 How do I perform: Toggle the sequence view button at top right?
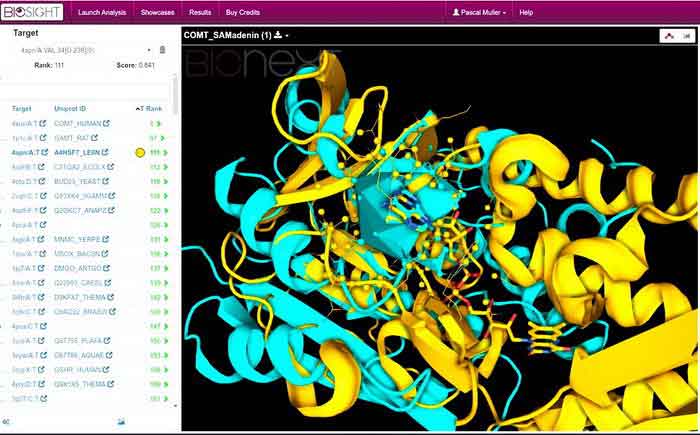pyautogui.click(x=687, y=35)
